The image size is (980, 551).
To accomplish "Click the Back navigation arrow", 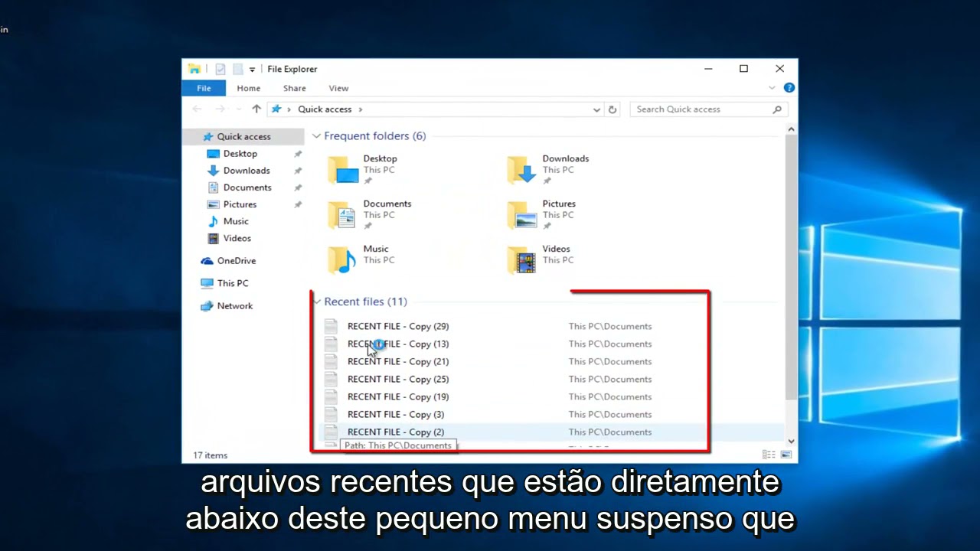I will [x=198, y=109].
